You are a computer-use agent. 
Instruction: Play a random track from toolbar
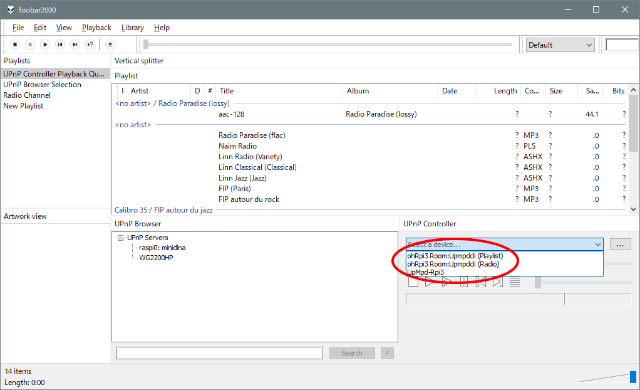90,44
